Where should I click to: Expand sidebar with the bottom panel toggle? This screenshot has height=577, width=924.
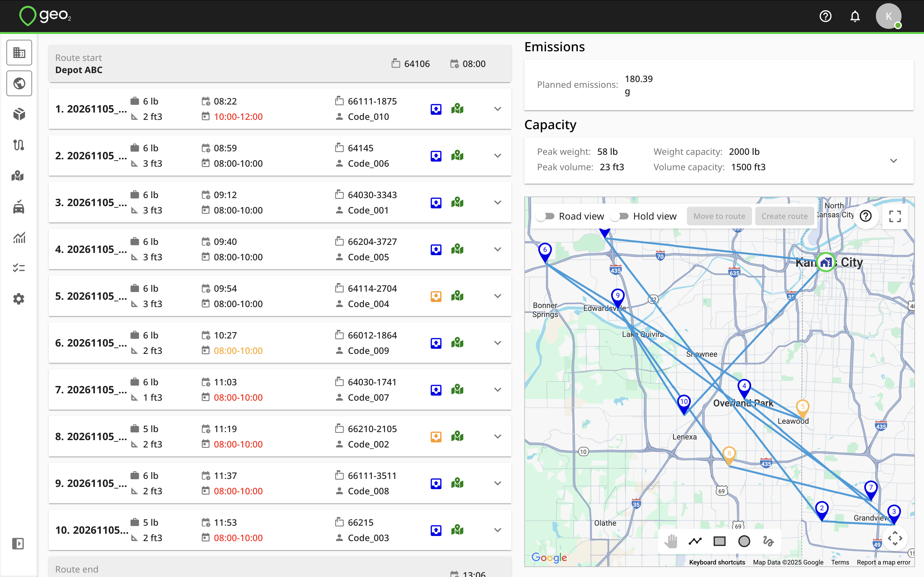[x=18, y=543]
